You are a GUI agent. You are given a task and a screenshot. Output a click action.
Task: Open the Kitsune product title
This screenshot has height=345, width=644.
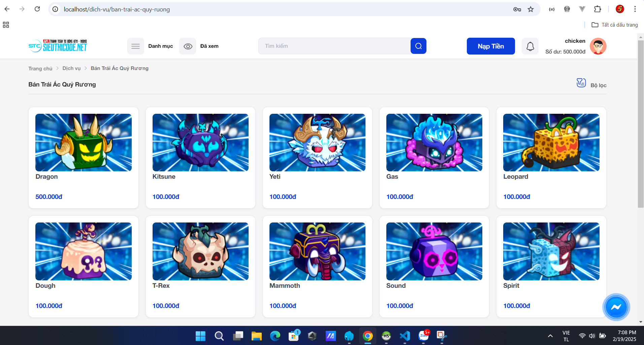164,177
